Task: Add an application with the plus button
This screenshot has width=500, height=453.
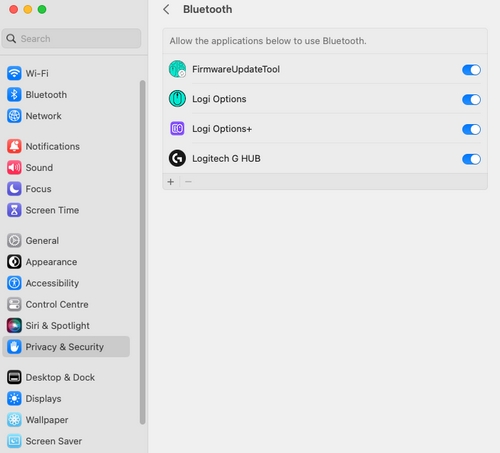Action: (171, 182)
